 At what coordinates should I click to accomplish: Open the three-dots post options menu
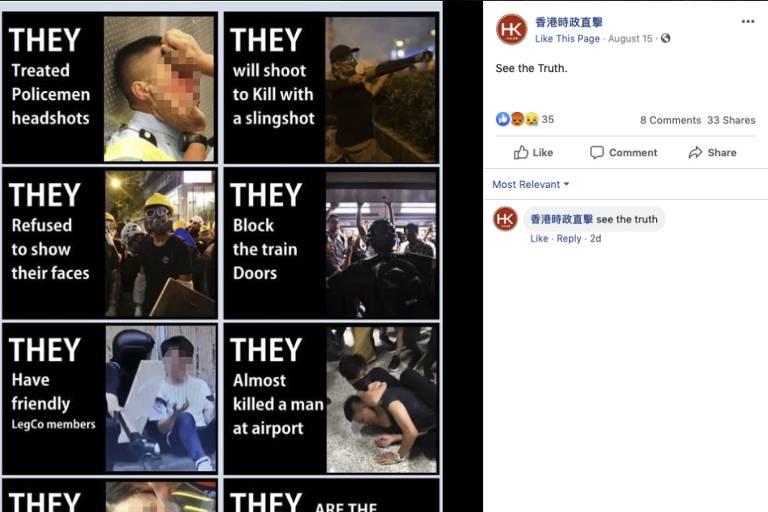(x=747, y=22)
